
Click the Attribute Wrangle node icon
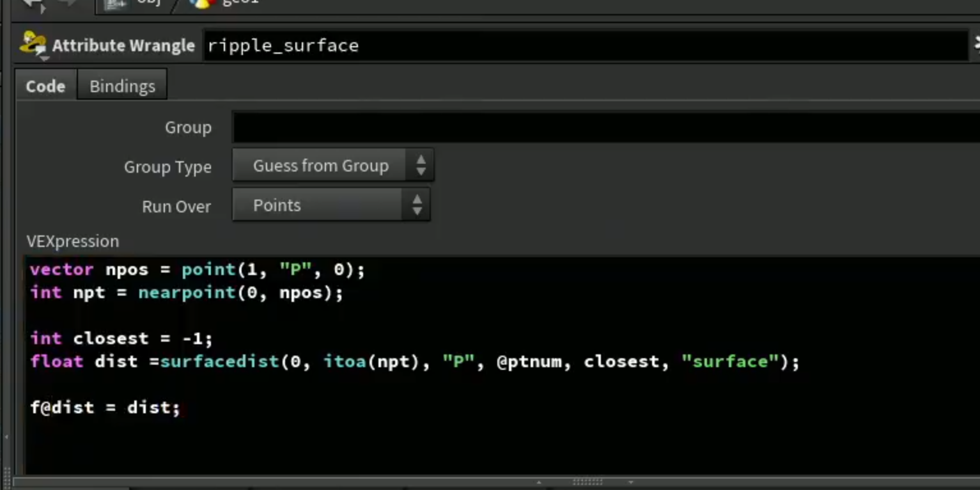33,45
